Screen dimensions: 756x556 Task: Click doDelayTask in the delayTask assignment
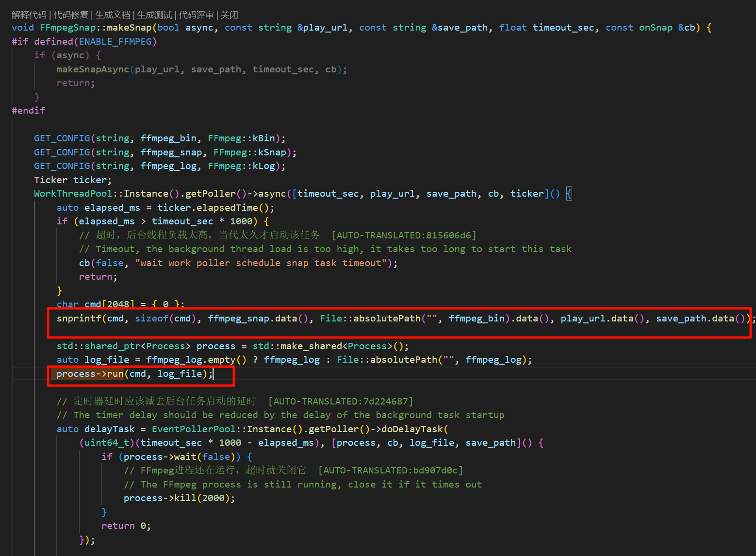[412, 429]
